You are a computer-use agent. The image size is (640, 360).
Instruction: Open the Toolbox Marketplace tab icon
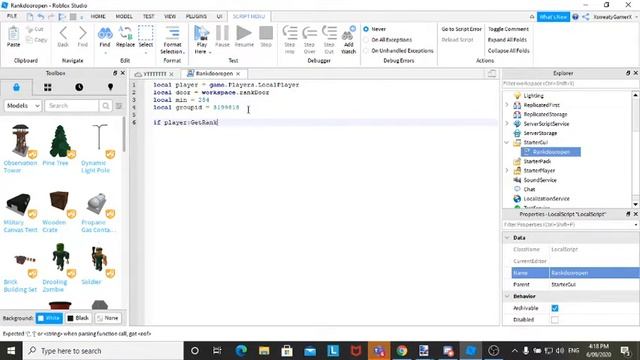16,87
